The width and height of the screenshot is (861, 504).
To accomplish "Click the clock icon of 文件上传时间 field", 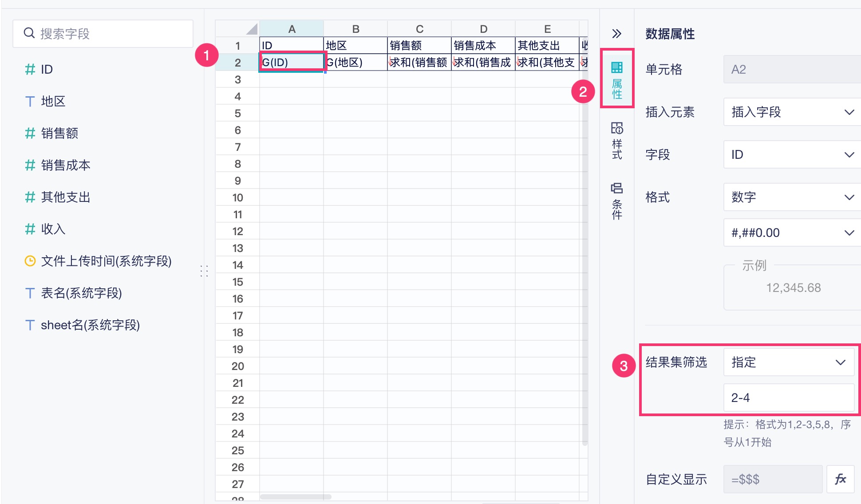I will coord(30,261).
